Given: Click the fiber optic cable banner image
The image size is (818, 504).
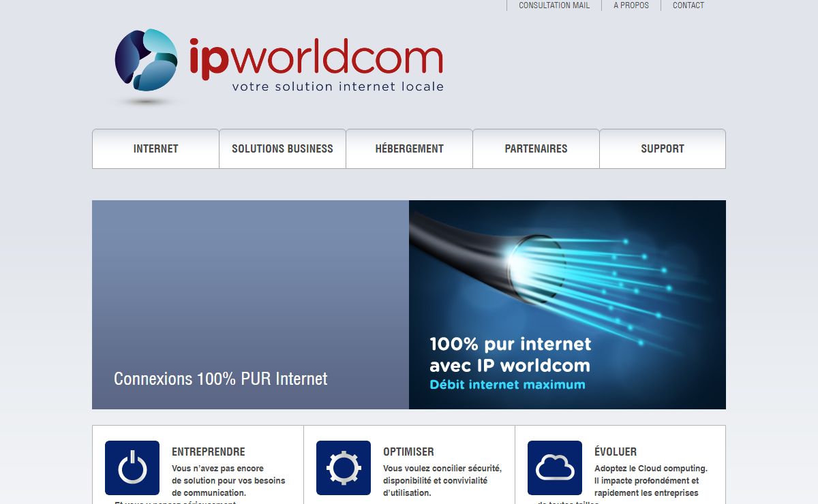Looking at the screenshot, I should (x=567, y=272).
